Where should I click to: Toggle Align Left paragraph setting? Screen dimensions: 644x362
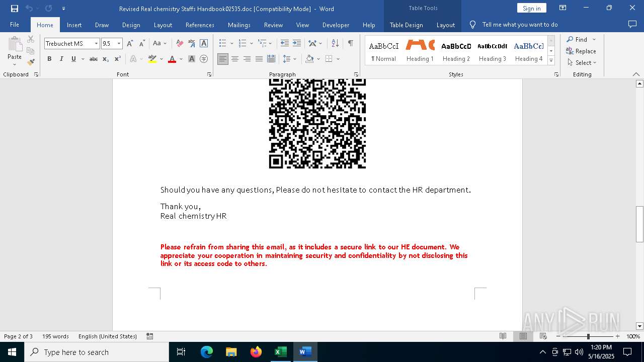coord(223,59)
